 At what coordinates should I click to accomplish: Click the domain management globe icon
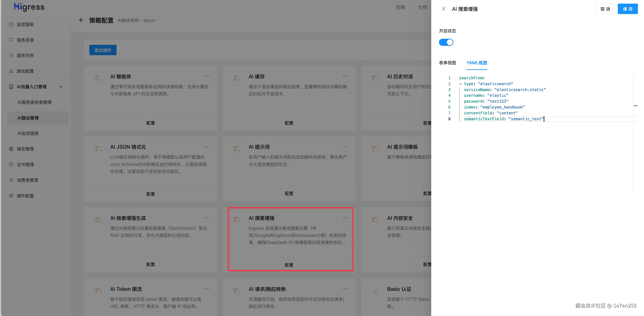(11, 149)
